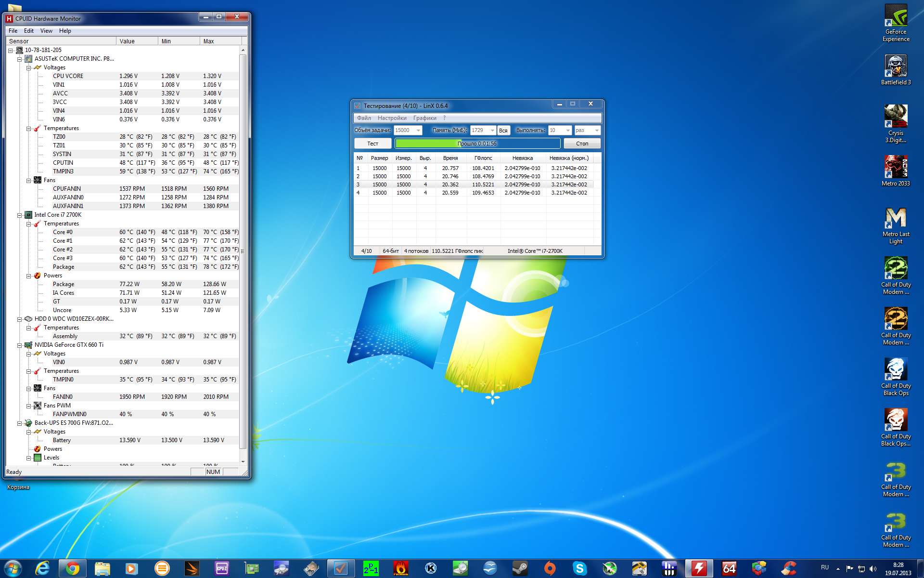
Task: Click the Вся memory button
Action: pos(503,131)
